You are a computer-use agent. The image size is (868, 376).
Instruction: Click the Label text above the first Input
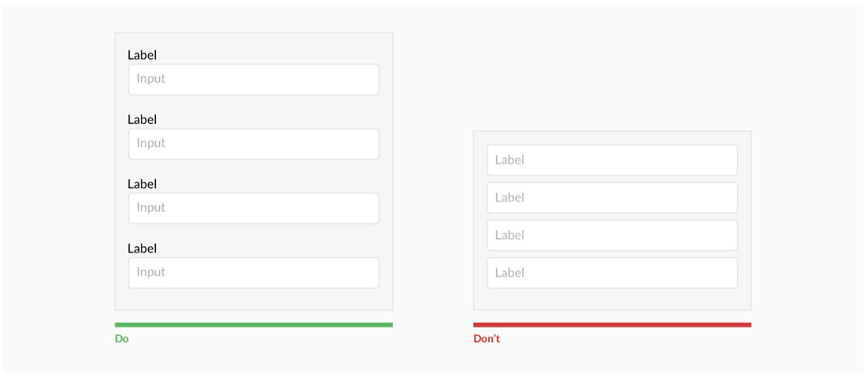point(142,55)
